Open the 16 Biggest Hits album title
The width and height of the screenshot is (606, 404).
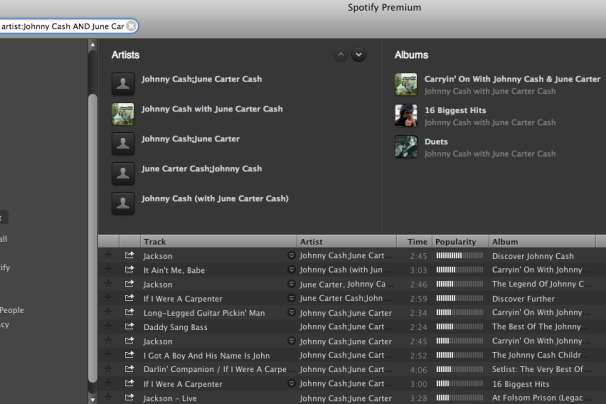[455, 111]
